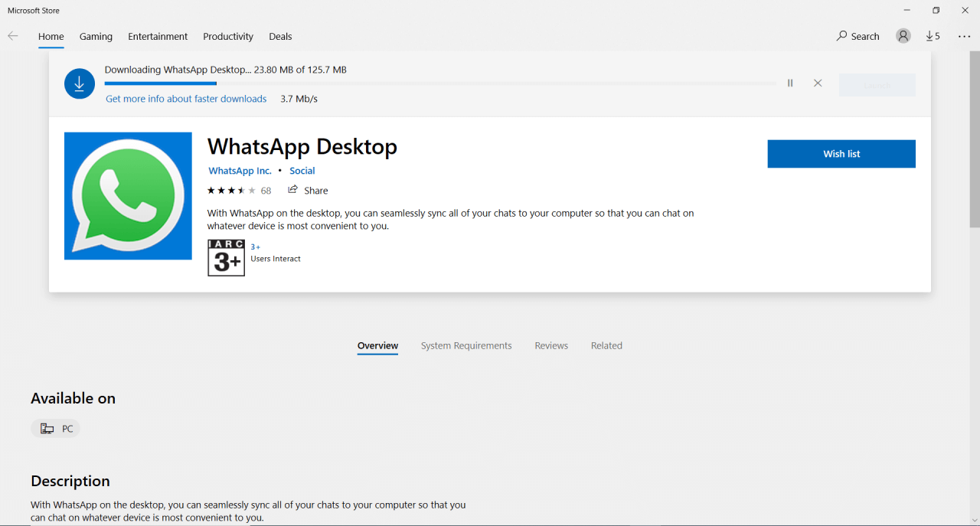Click the 'Available on' heading
Viewport: 980px width, 526px height.
point(73,398)
